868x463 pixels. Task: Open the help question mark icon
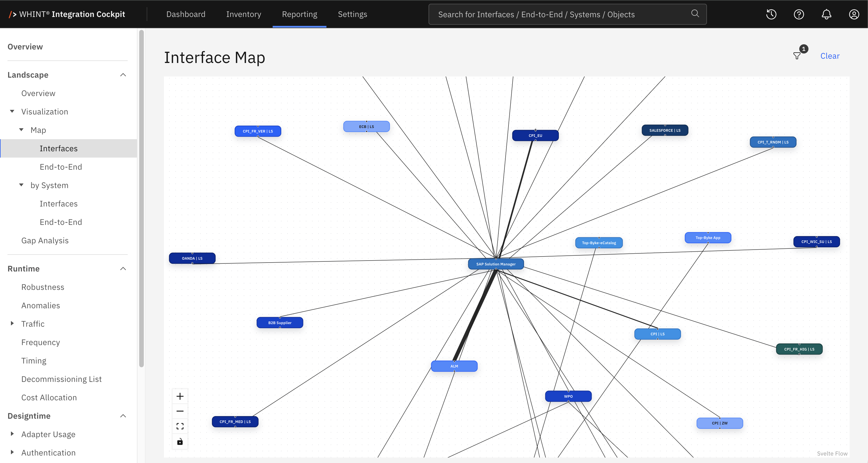[799, 14]
